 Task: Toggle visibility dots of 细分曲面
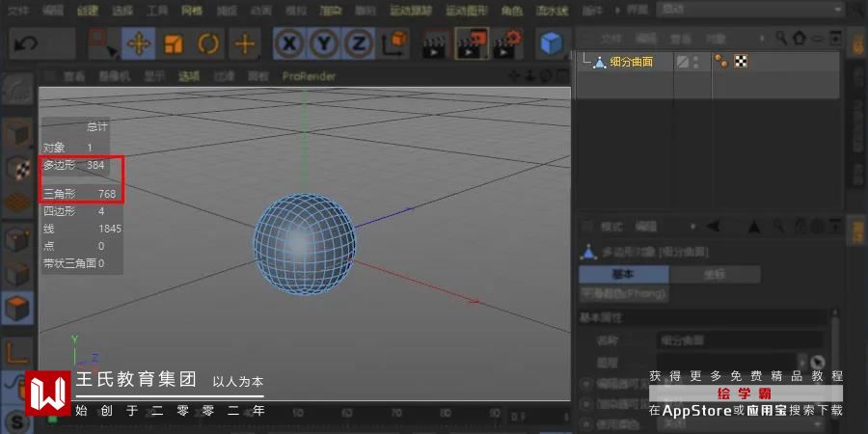tap(696, 62)
